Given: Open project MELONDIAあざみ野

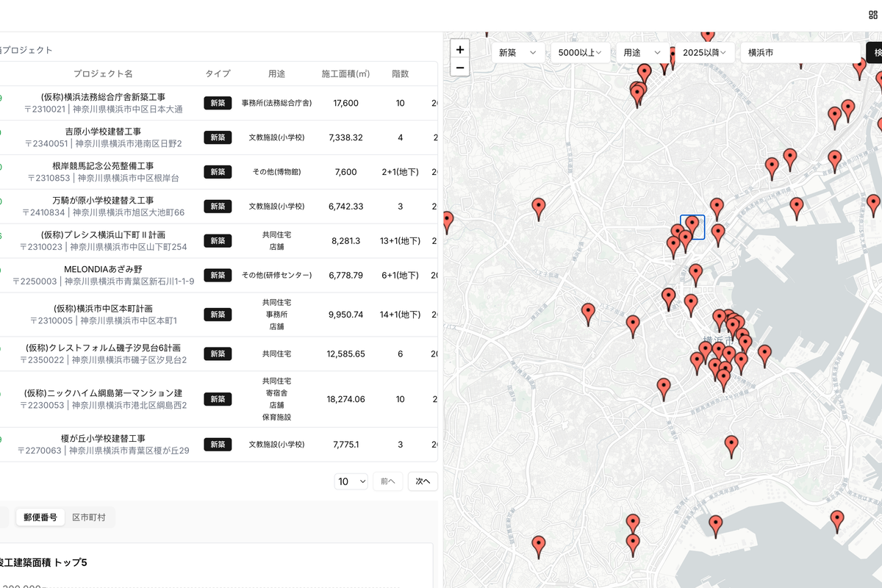Looking at the screenshot, I should click(x=103, y=269).
